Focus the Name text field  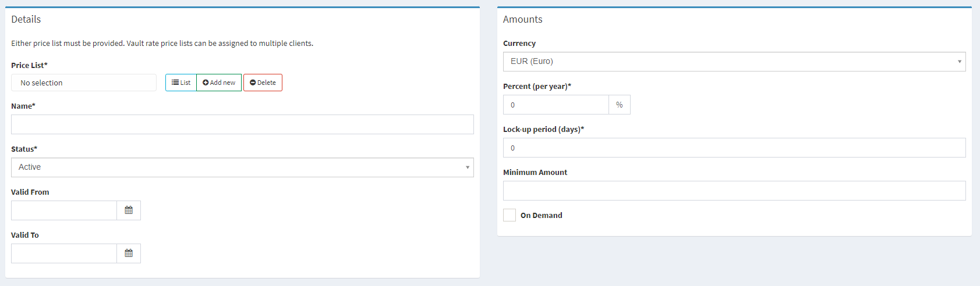coord(242,124)
